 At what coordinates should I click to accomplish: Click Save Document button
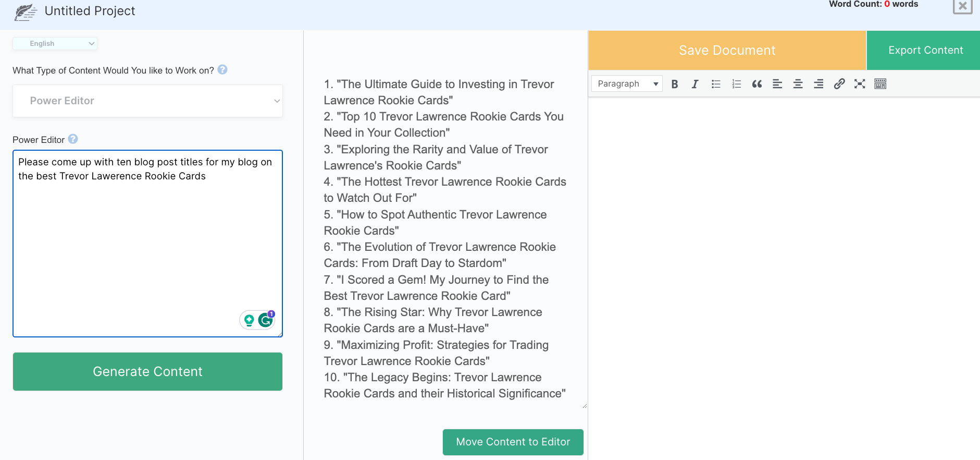(727, 50)
